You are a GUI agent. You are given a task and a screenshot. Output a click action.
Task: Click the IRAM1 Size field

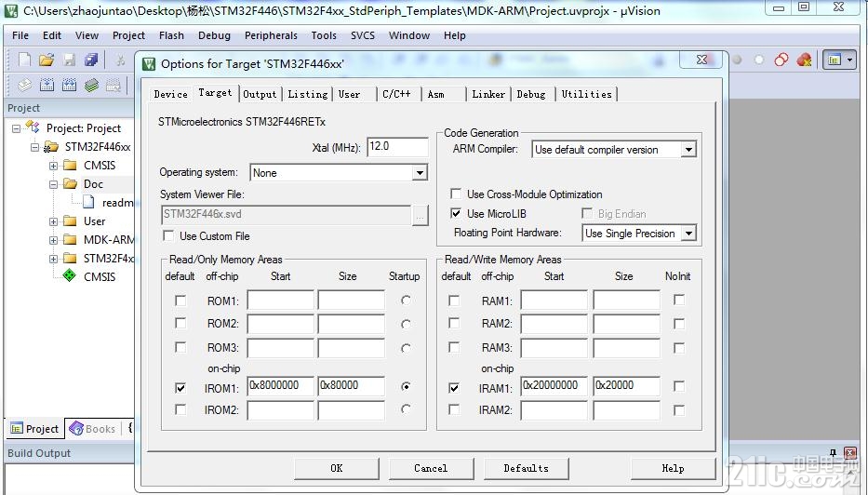(626, 386)
